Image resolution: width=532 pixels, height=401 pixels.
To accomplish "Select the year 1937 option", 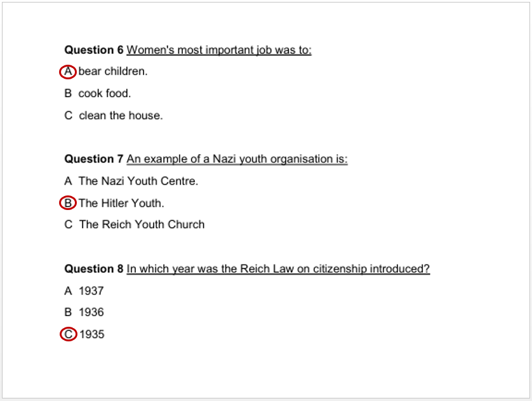I will (91, 291).
